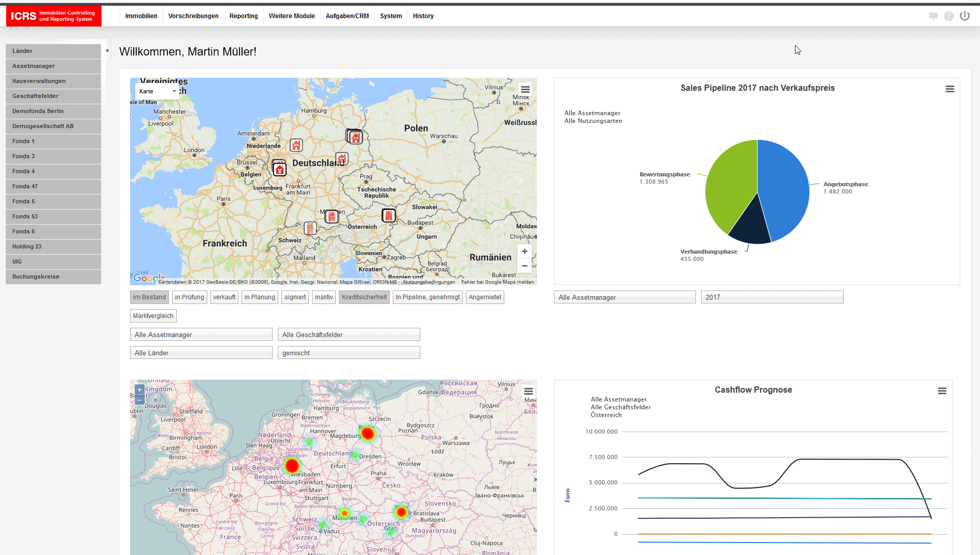Open Cashflow Prognose chart hamburger menu
The height and width of the screenshot is (555, 980).
(942, 391)
